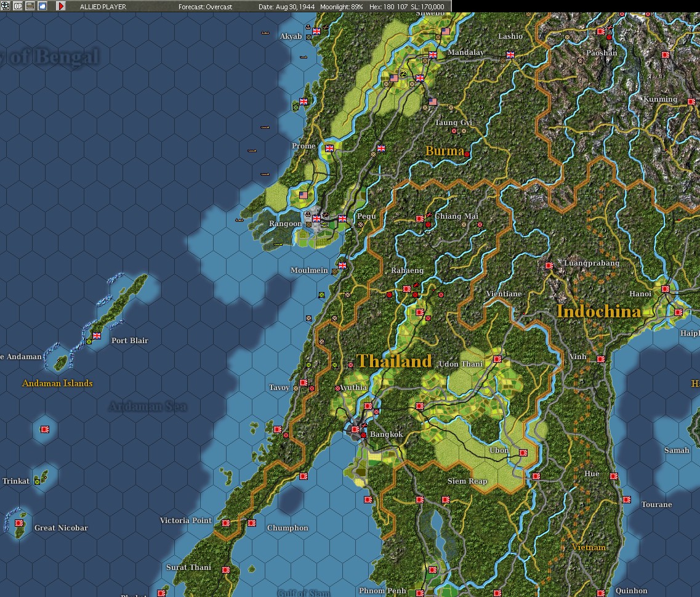The height and width of the screenshot is (597, 700).
Task: Click the red arrow end-turn button
Action: pyautogui.click(x=61, y=6)
